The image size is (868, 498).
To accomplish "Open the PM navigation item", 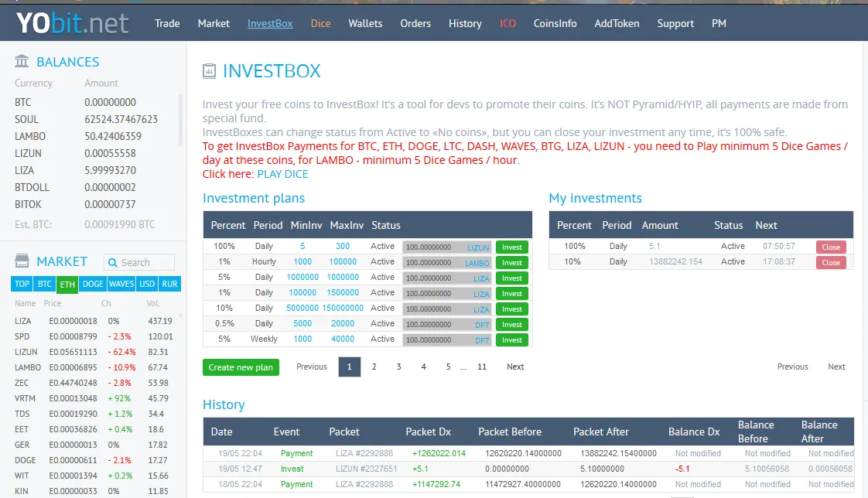I will click(x=719, y=23).
